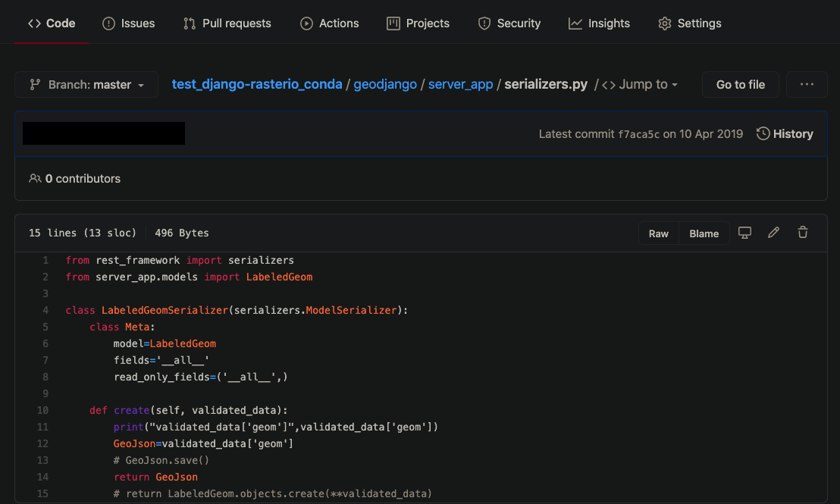Click the desktop display icon beside Blame

tap(744, 233)
